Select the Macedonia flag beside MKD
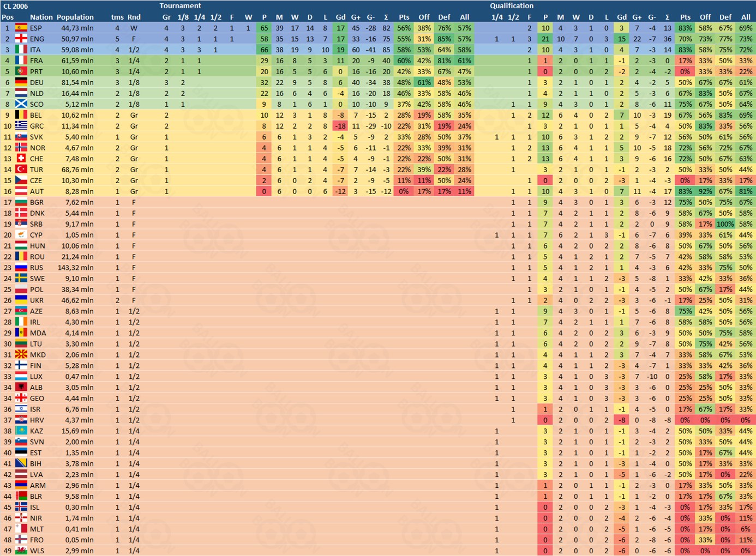The height and width of the screenshot is (556, 756). tap(21, 355)
